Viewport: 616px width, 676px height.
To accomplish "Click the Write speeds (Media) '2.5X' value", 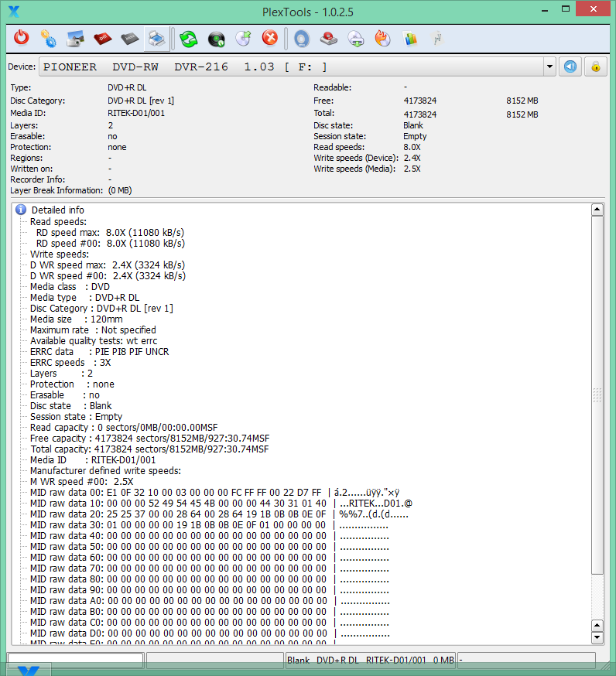I will tap(412, 169).
